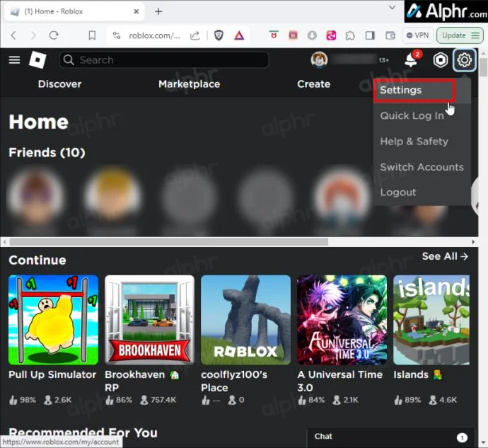Click the Brave Rewards triangle icon

coord(239,35)
